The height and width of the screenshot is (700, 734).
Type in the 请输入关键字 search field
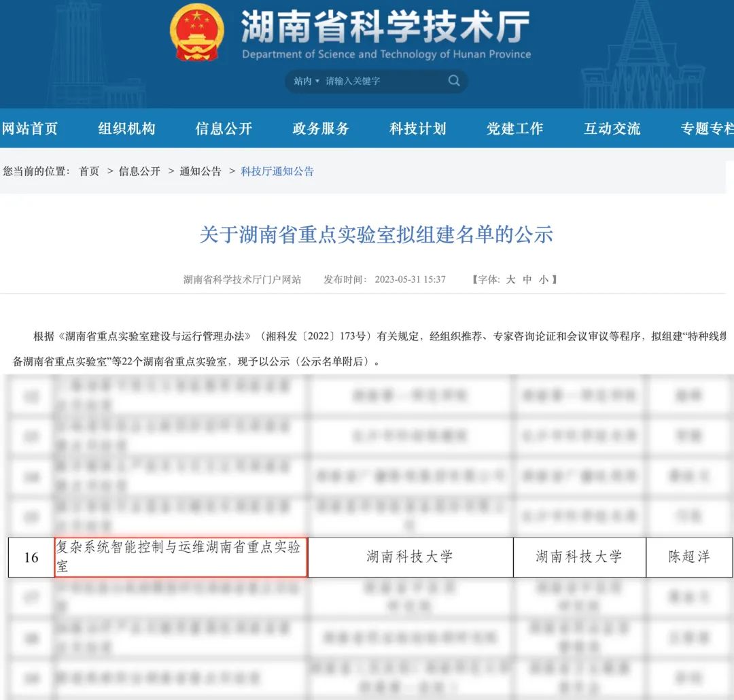[x=381, y=81]
